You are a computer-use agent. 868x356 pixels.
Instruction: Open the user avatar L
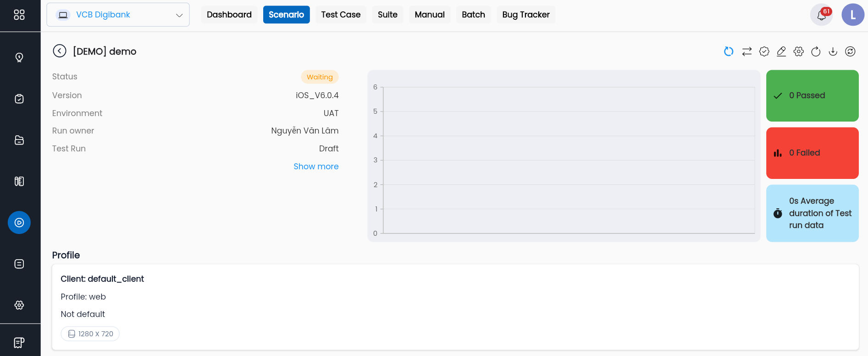point(853,15)
